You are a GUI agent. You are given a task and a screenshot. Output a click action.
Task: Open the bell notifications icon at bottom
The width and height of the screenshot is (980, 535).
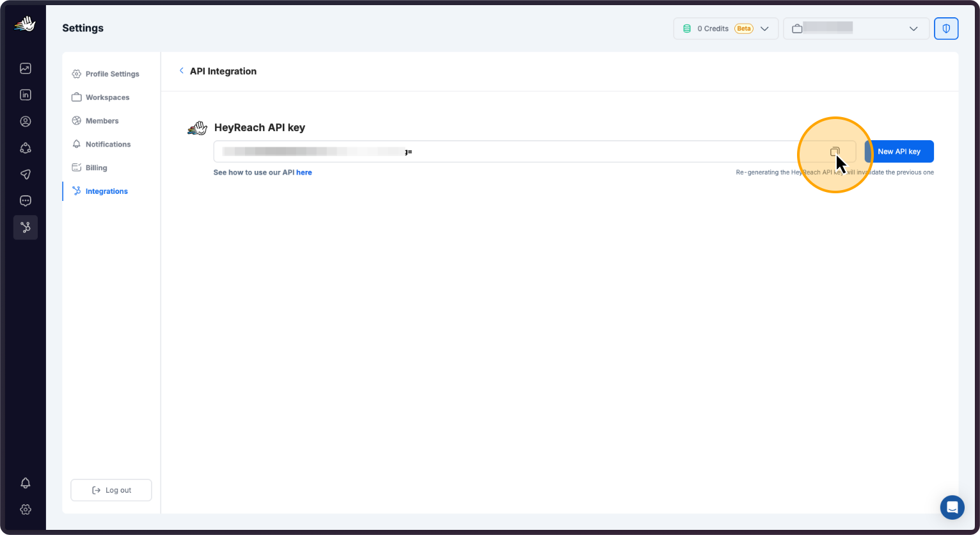(x=26, y=483)
